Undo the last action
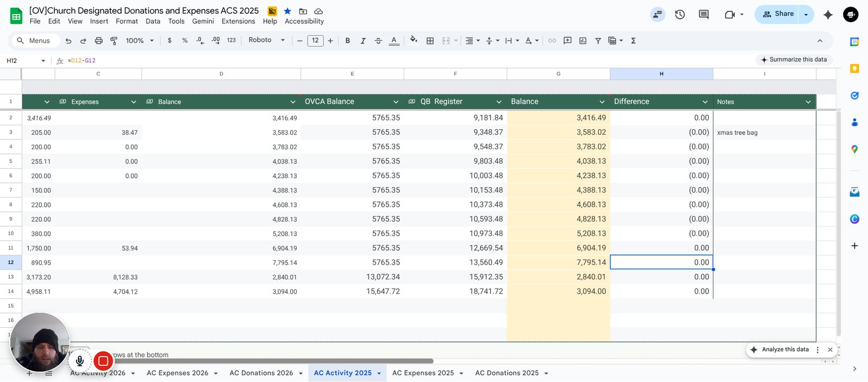This screenshot has height=382, width=868. (68, 41)
